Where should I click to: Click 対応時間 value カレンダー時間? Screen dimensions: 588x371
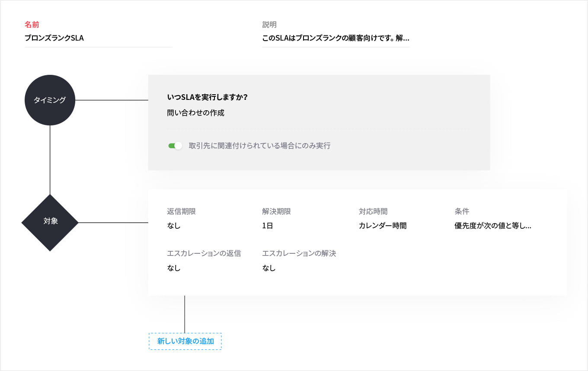pos(383,226)
